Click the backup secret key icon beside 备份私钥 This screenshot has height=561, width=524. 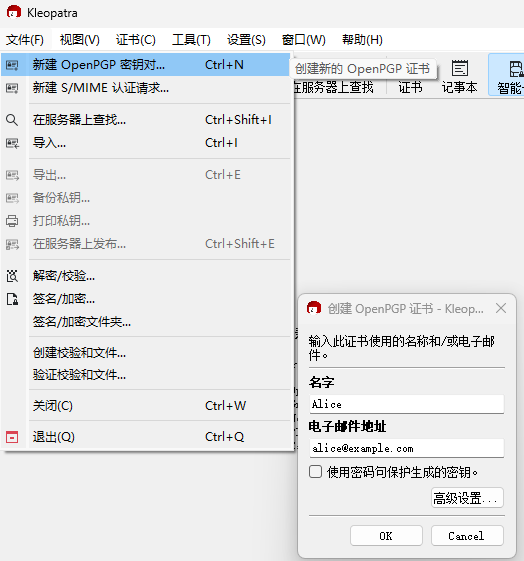pyautogui.click(x=12, y=198)
